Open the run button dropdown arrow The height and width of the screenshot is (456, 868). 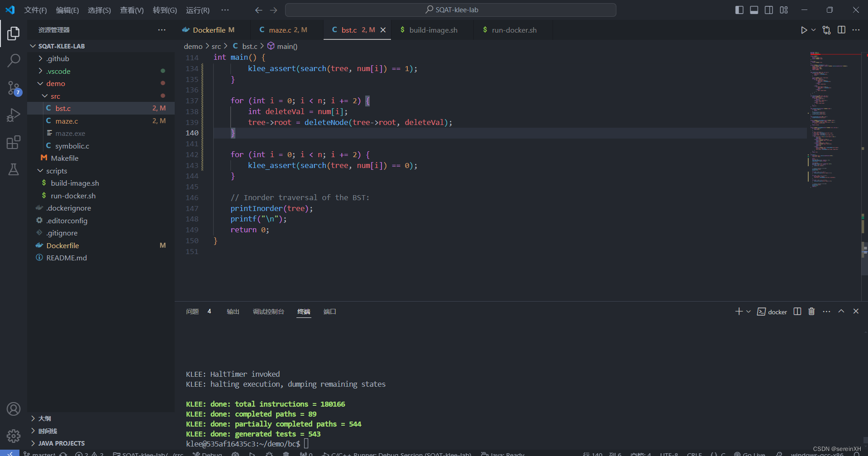tap(813, 30)
